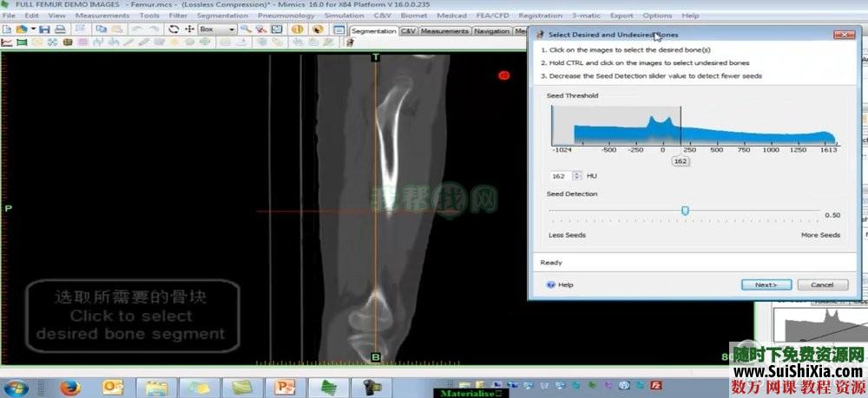
Task: Click the Next> button
Action: [x=766, y=284]
